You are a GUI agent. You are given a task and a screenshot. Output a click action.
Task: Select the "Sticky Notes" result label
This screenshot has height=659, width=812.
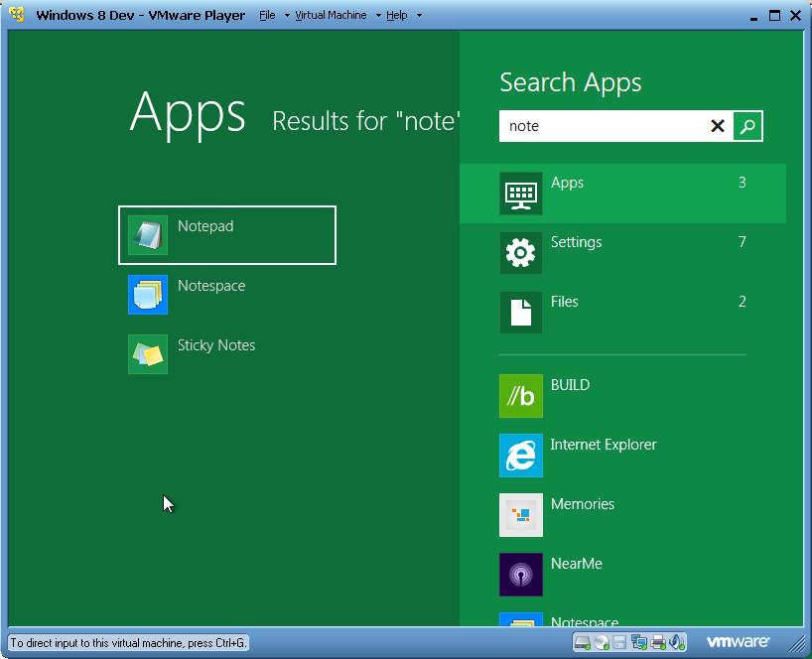point(216,345)
